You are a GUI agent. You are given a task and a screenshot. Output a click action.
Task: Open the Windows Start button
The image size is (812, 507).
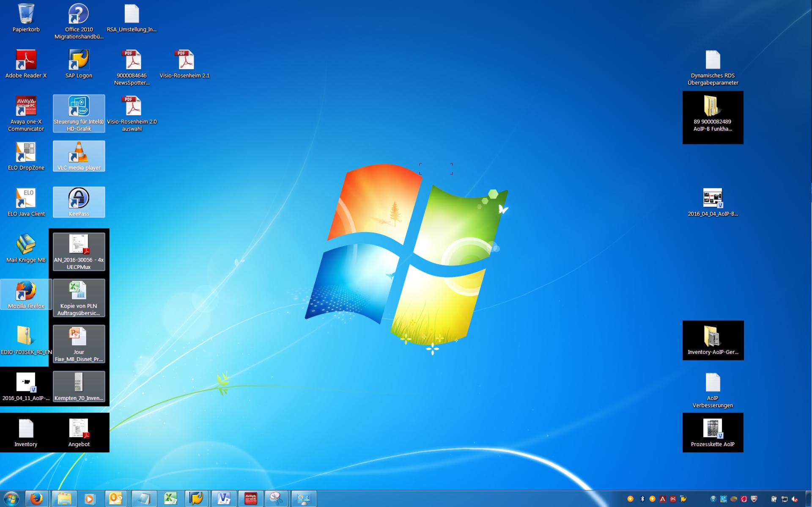[11, 499]
